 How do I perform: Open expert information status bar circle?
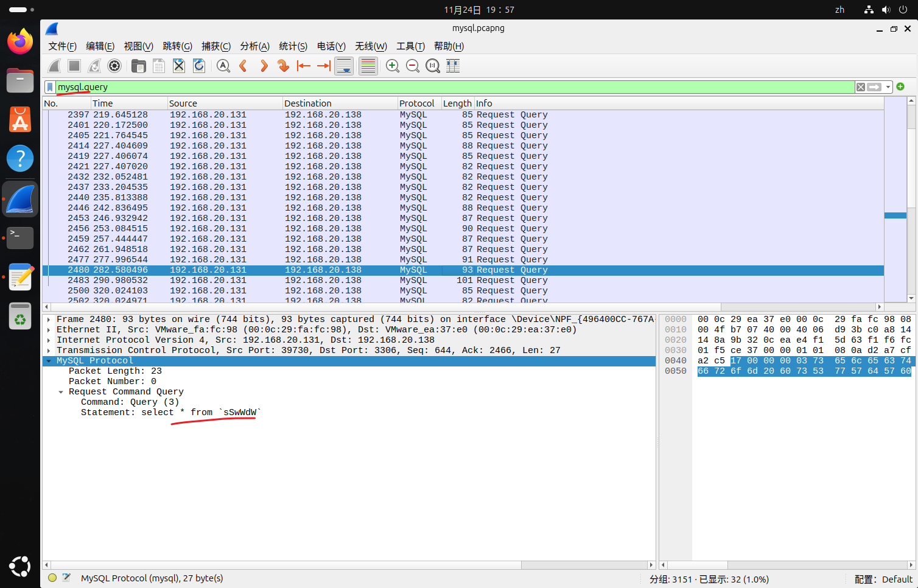(52, 578)
